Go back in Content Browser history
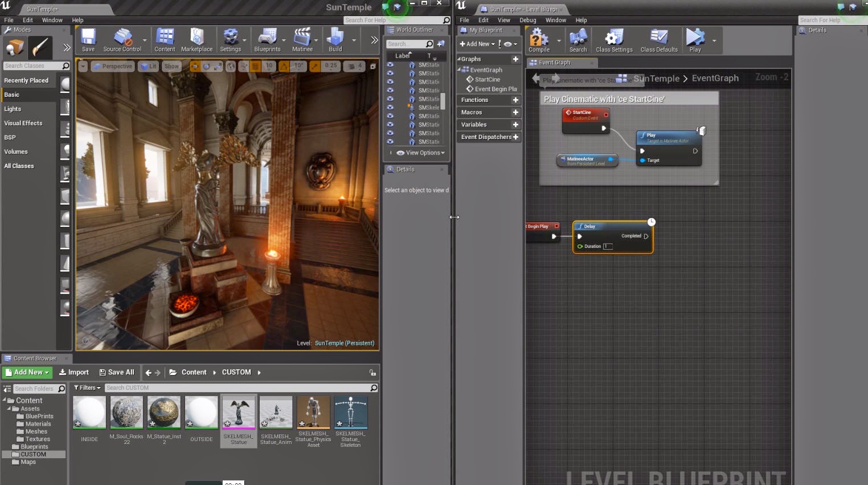The width and height of the screenshot is (868, 485). (x=149, y=373)
